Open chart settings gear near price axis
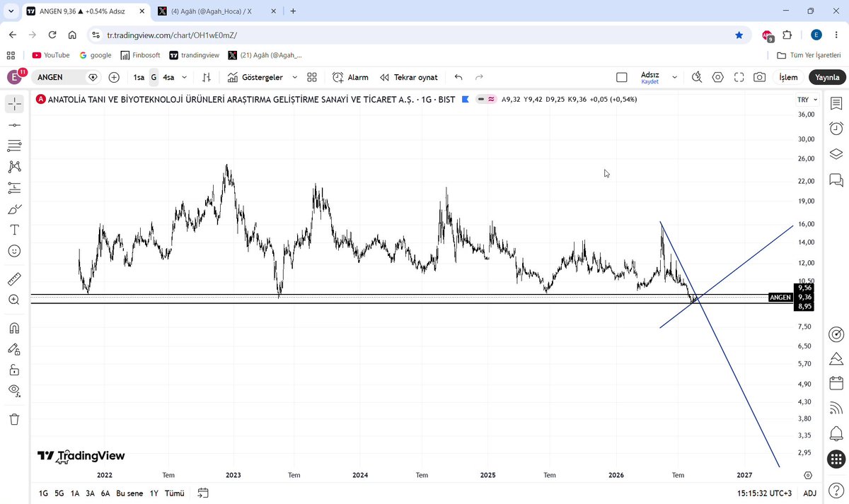Image resolution: width=849 pixels, height=504 pixels. (x=808, y=475)
